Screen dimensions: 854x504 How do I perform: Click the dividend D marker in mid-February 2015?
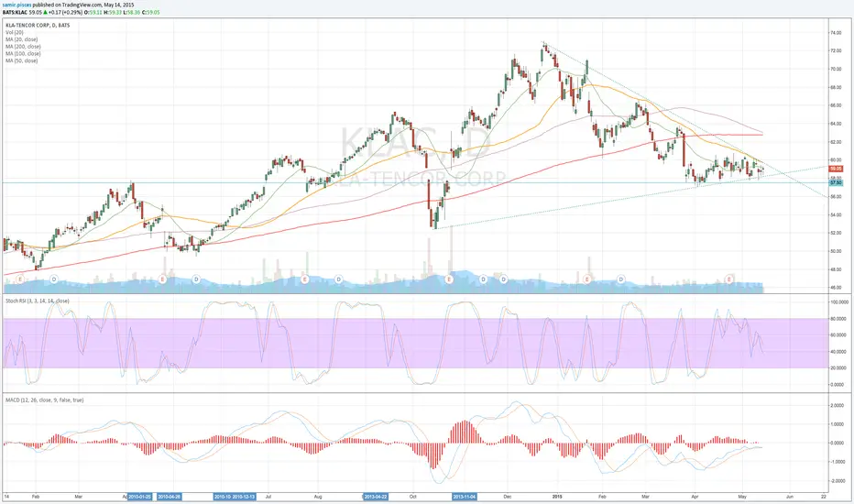click(x=621, y=279)
